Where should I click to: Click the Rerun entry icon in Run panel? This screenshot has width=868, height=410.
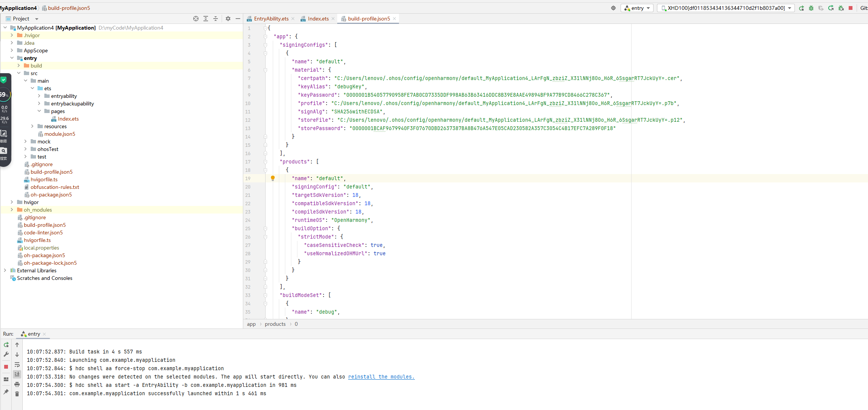(x=6, y=345)
